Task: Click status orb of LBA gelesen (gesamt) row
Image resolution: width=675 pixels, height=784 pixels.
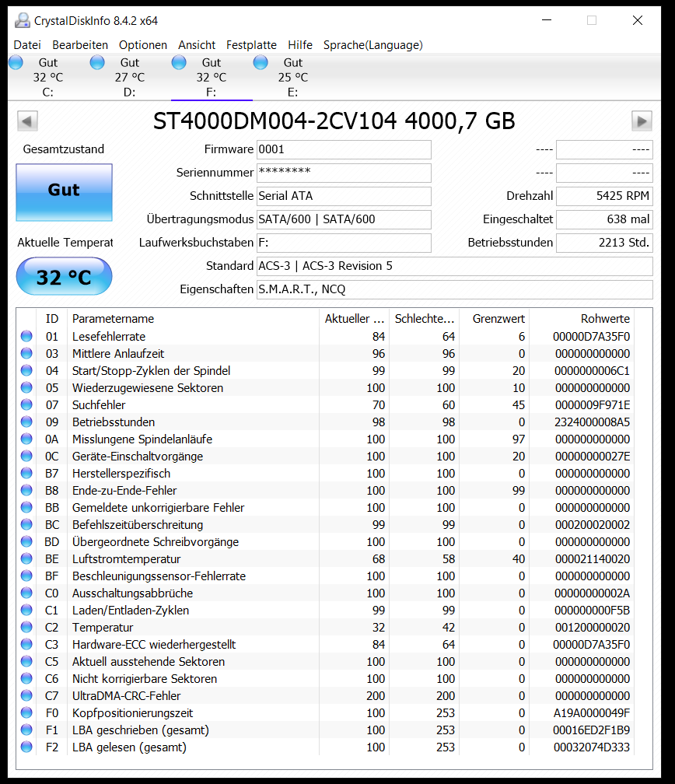Action: [26, 747]
